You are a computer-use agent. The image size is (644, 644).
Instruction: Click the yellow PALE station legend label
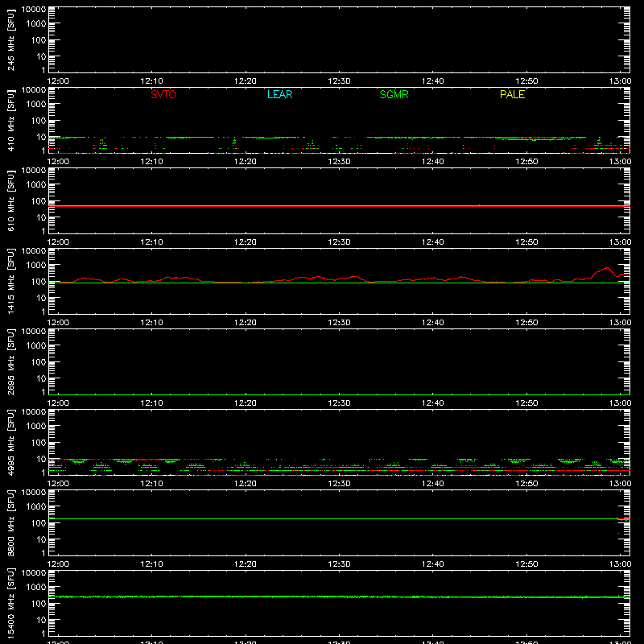[512, 94]
